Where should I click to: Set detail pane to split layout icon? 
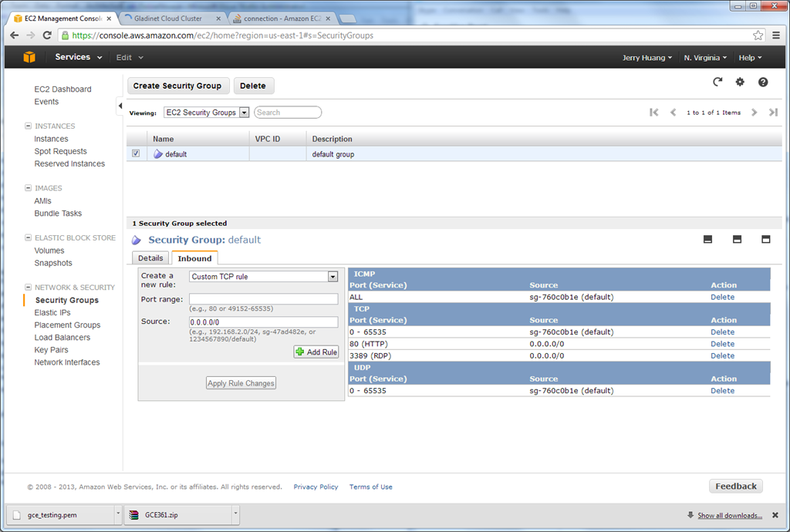point(737,240)
